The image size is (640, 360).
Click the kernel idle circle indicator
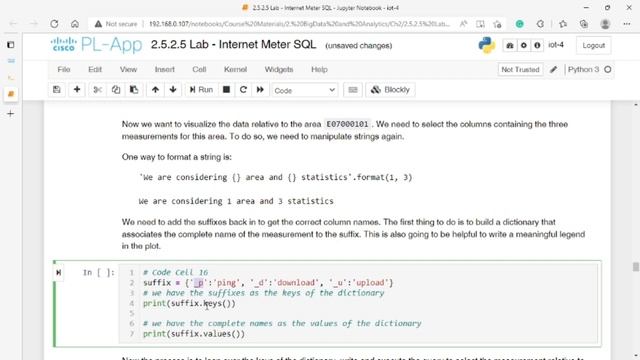608,69
